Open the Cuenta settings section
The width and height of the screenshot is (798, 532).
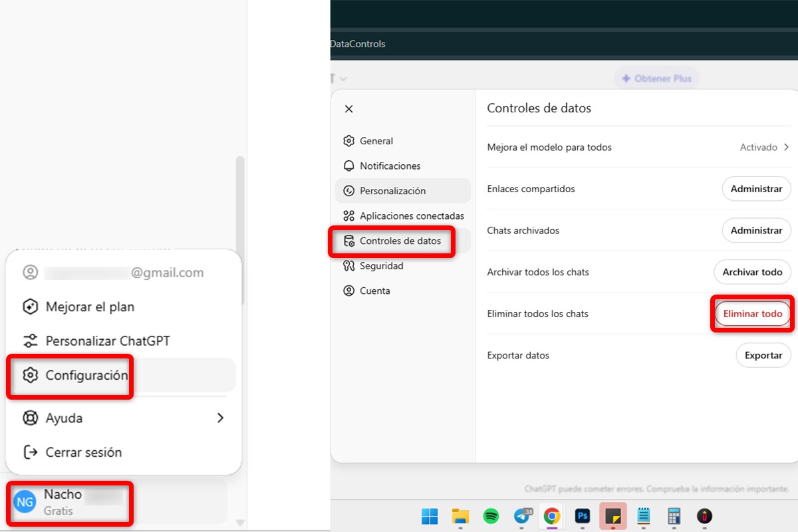tap(403, 291)
